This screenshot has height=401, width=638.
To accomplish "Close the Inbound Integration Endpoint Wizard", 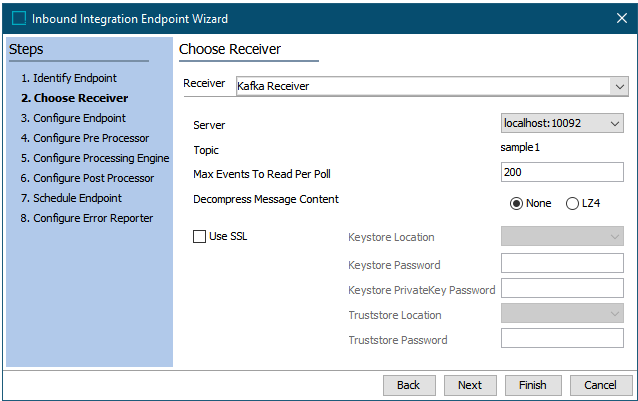I will (x=621, y=18).
